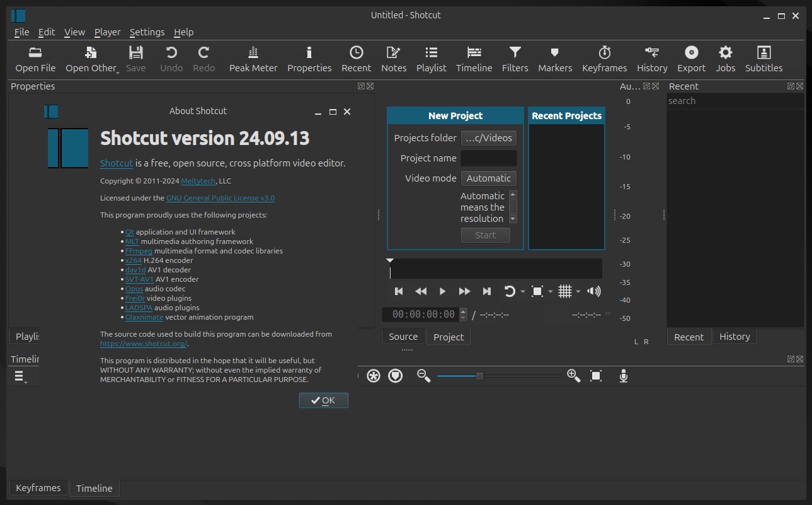Open the Subtitles panel
812x505 pixels.
(x=763, y=59)
